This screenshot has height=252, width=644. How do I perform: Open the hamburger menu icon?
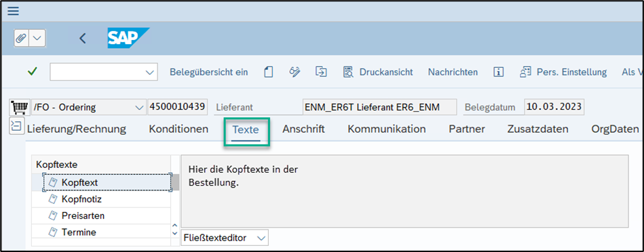13,11
